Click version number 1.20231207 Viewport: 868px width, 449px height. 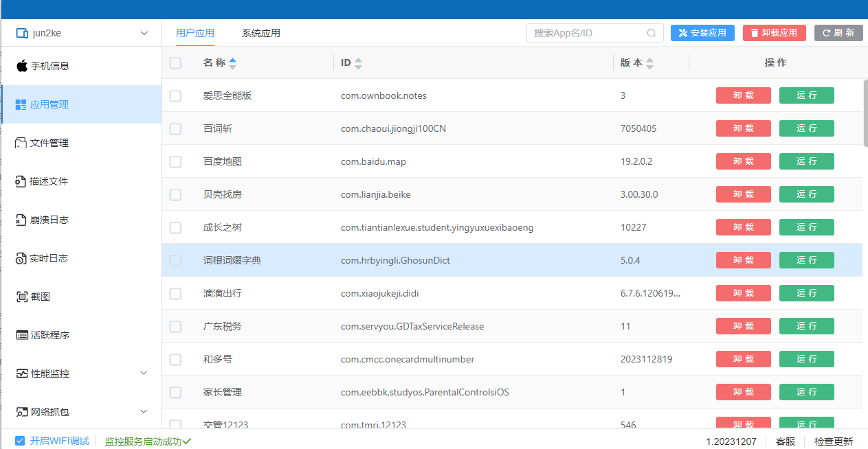(x=731, y=441)
